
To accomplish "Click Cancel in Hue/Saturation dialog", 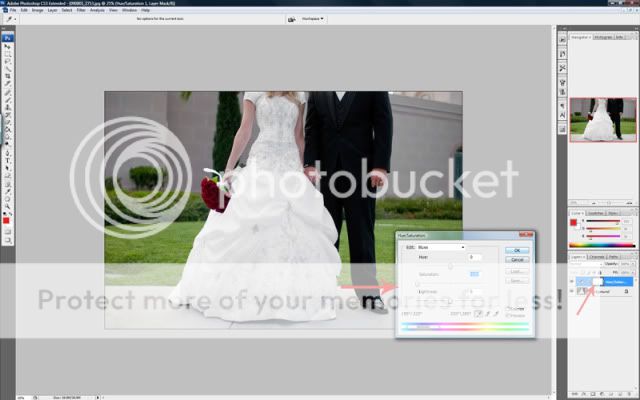I will 517,260.
